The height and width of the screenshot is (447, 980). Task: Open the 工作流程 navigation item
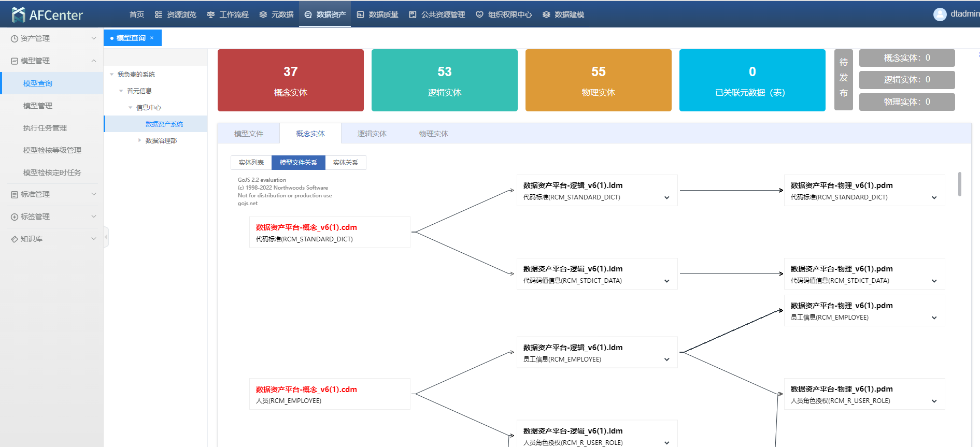point(228,15)
